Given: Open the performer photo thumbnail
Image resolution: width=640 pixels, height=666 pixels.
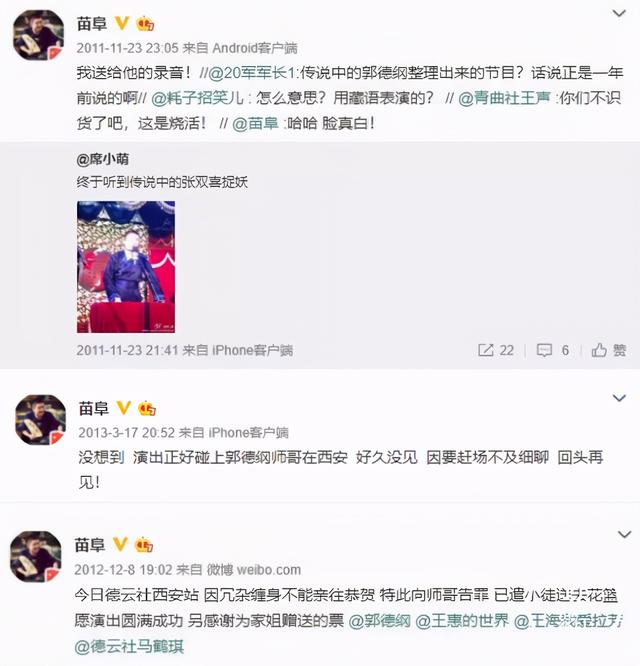Looking at the screenshot, I should tap(126, 267).
